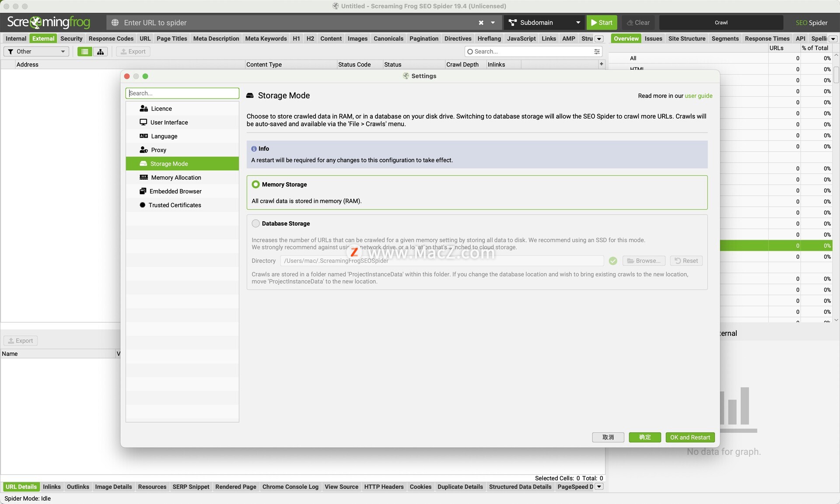The image size is (840, 504).
Task: Click the list view icon in toolbar
Action: 84,52
